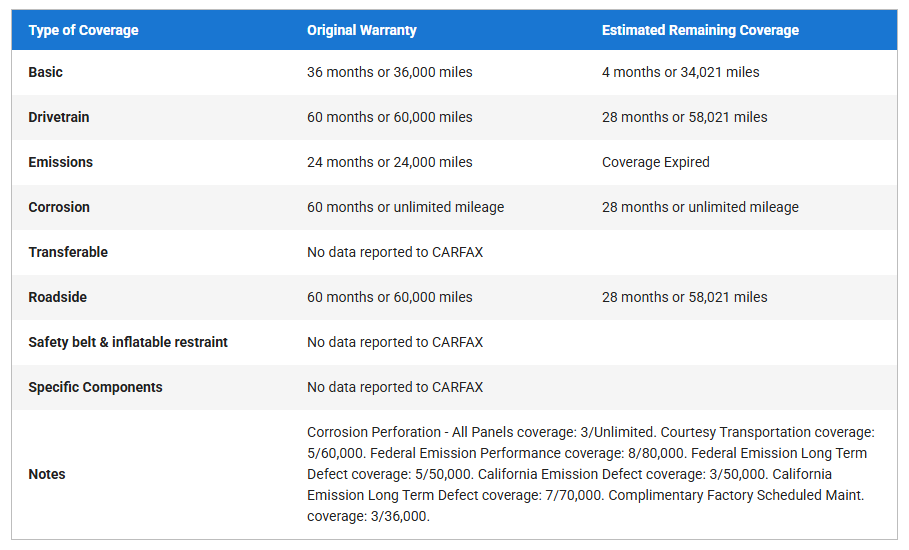Click the Notes row label

pyautogui.click(x=47, y=474)
